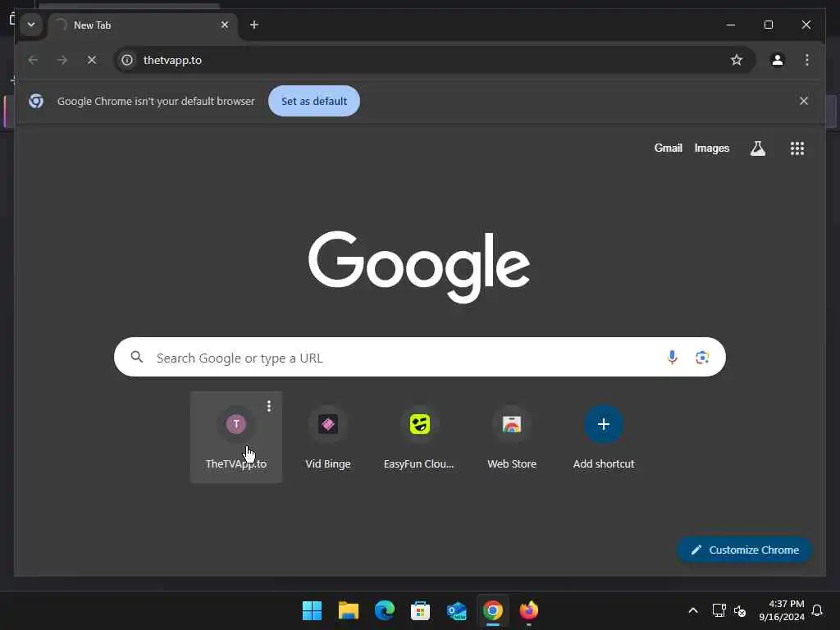
Task: Minimize the Chrome window
Action: pyautogui.click(x=731, y=25)
